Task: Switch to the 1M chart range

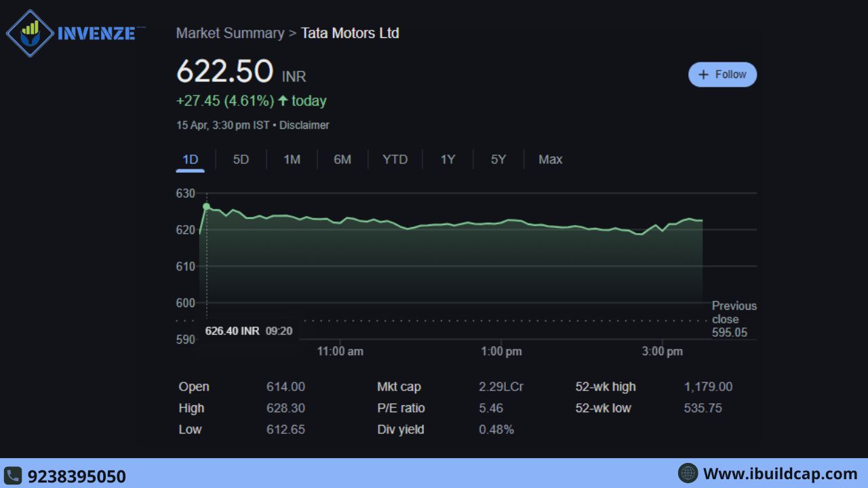Action: 292,159
